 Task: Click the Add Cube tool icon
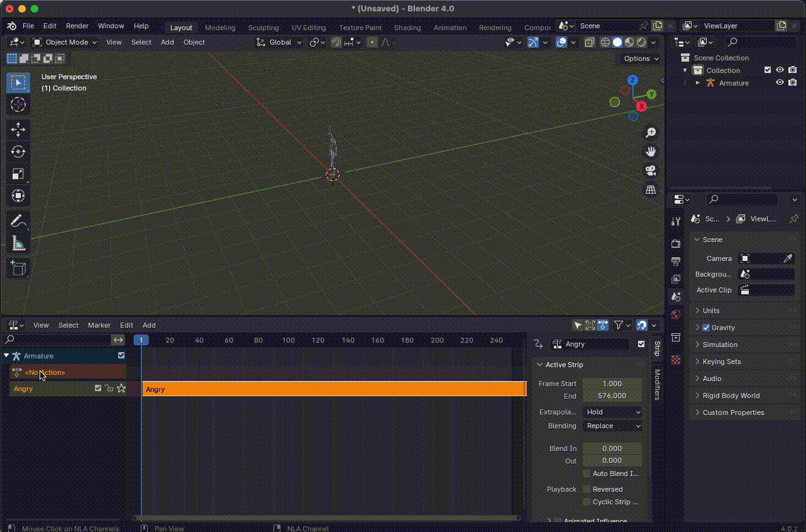click(18, 268)
